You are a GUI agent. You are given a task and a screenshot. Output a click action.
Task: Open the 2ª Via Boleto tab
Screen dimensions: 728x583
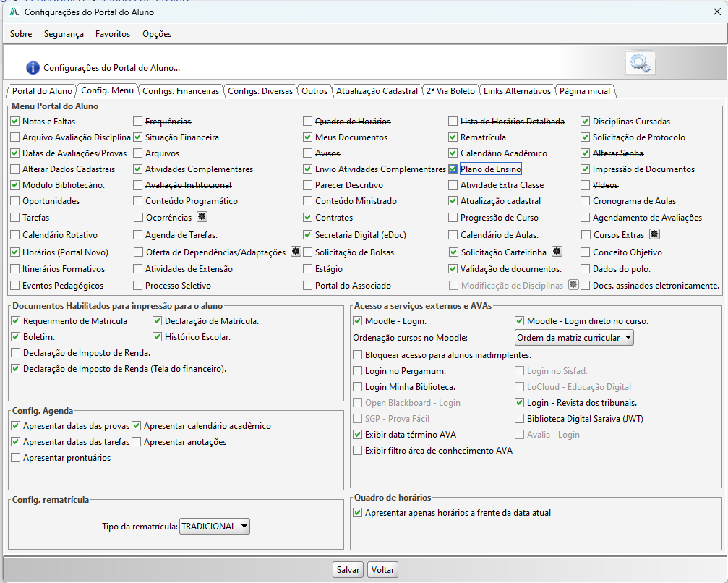451,91
